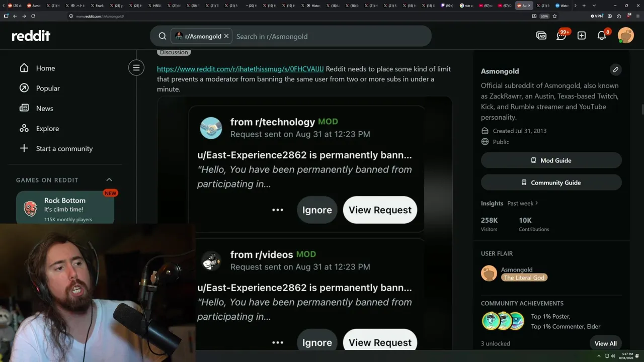Bookmark this page with the star icon

coord(555,16)
